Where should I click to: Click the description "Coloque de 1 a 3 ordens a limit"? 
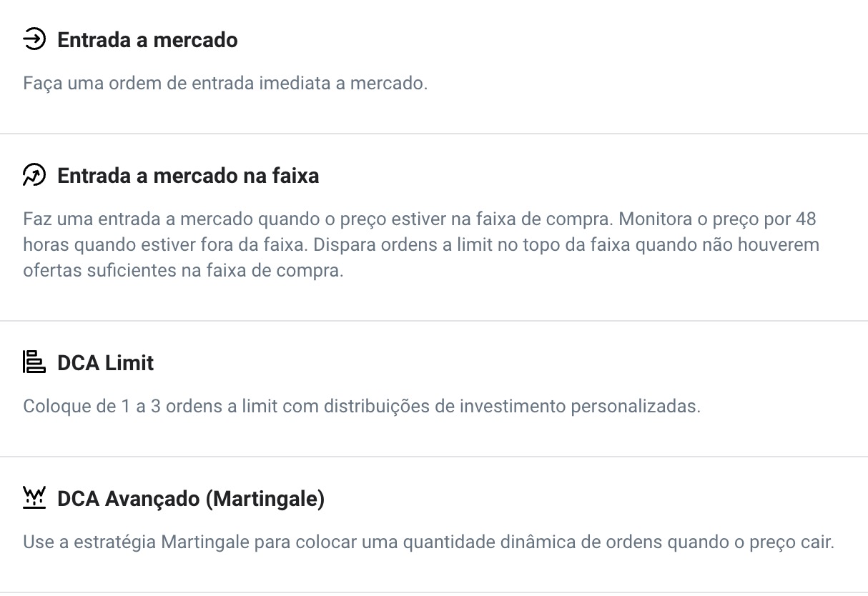coord(362,407)
